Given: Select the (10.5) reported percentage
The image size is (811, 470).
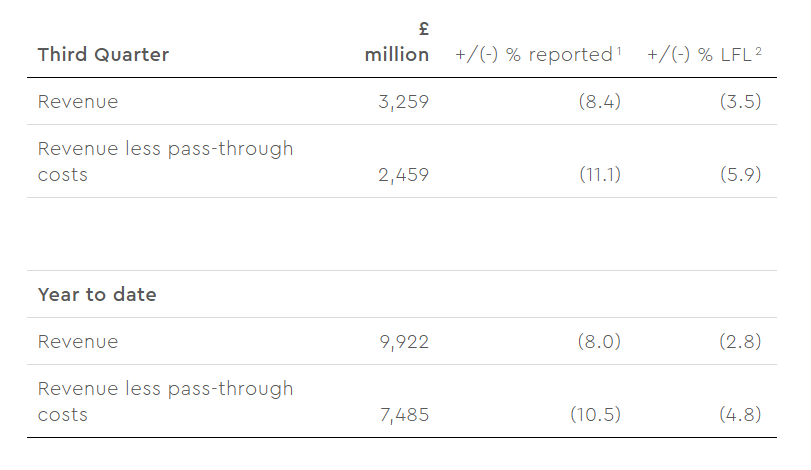Looking at the screenshot, I should point(596,415).
